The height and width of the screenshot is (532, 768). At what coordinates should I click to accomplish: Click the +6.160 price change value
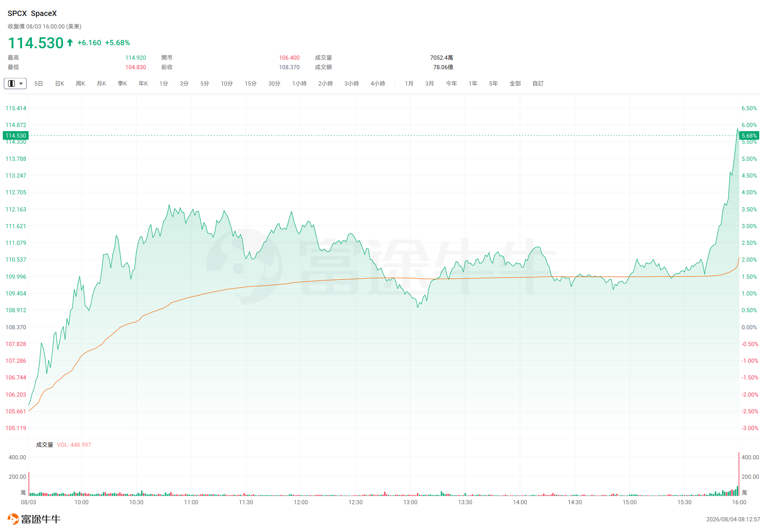(x=89, y=43)
